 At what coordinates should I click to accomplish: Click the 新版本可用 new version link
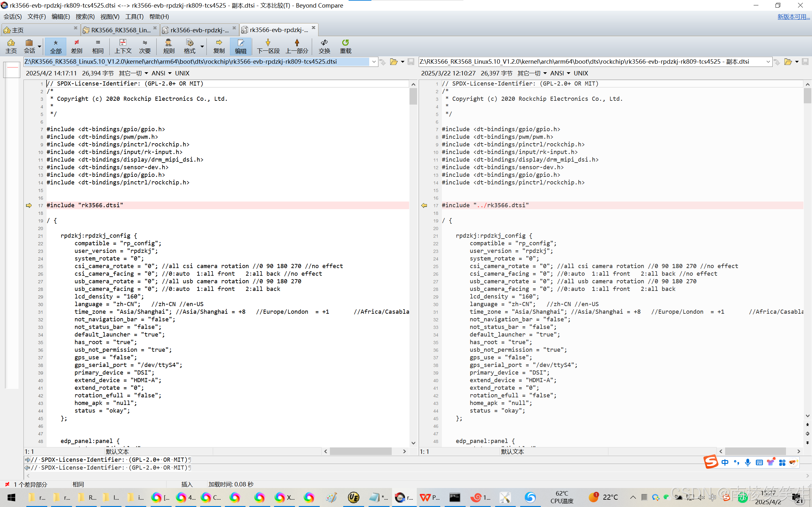[793, 16]
